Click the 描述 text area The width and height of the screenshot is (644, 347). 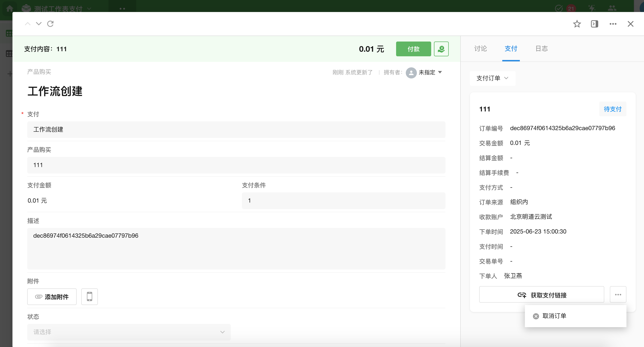click(x=236, y=248)
